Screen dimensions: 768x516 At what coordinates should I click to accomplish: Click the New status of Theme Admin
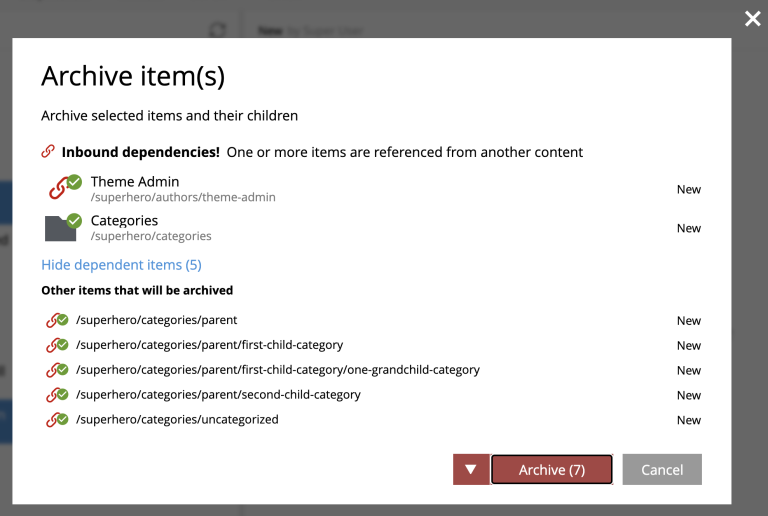click(x=688, y=189)
